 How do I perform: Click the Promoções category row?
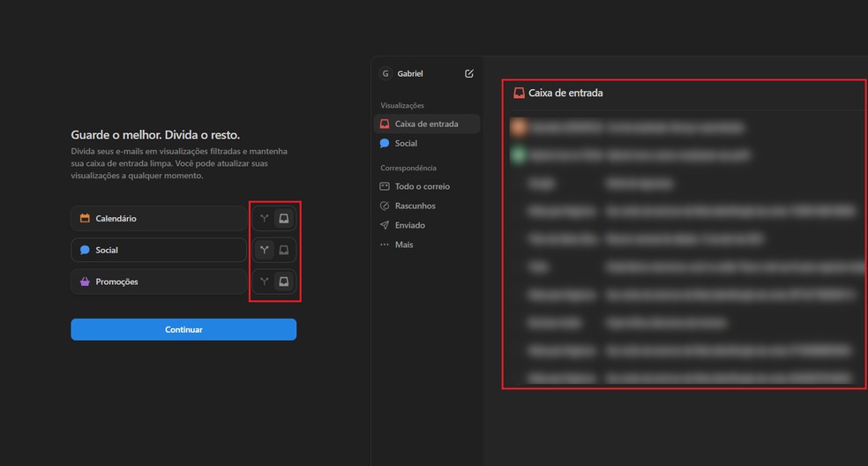tap(159, 282)
